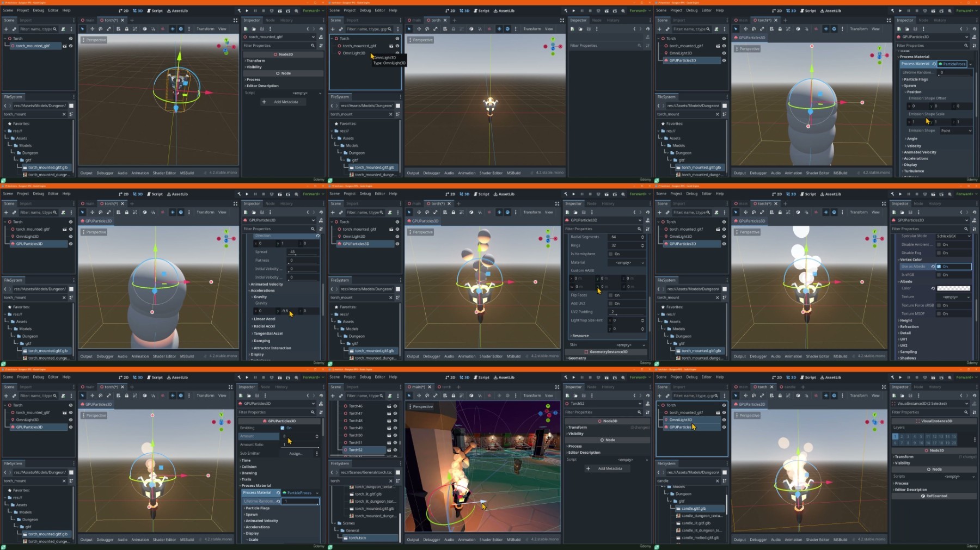The image size is (980, 550).
Task: Enable the Add UV2 checkbox
Action: click(610, 304)
